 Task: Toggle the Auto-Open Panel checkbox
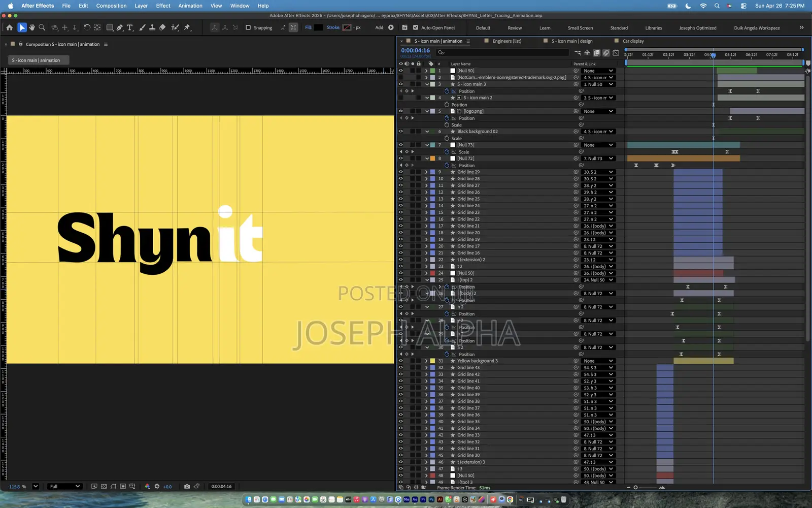click(416, 27)
